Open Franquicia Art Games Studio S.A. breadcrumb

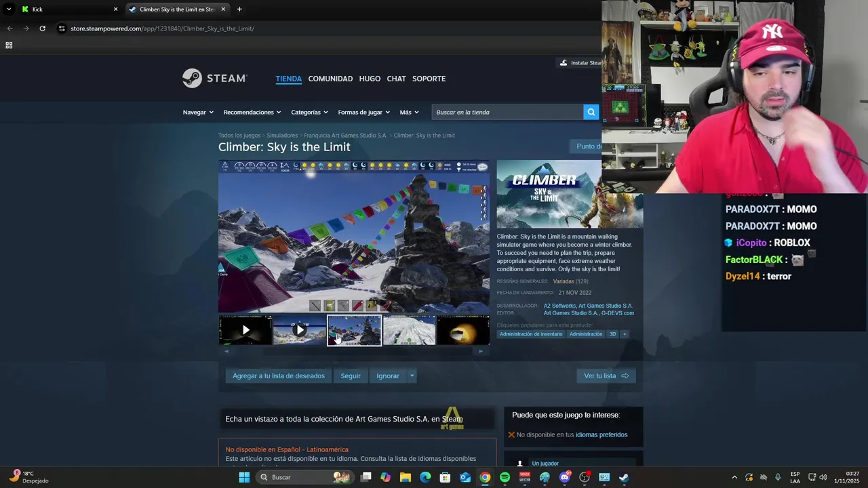pos(346,136)
